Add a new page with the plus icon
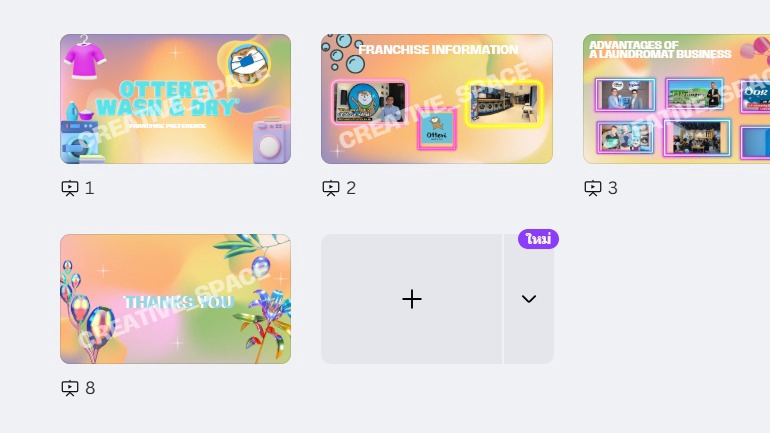The width and height of the screenshot is (770, 433). 412,299
